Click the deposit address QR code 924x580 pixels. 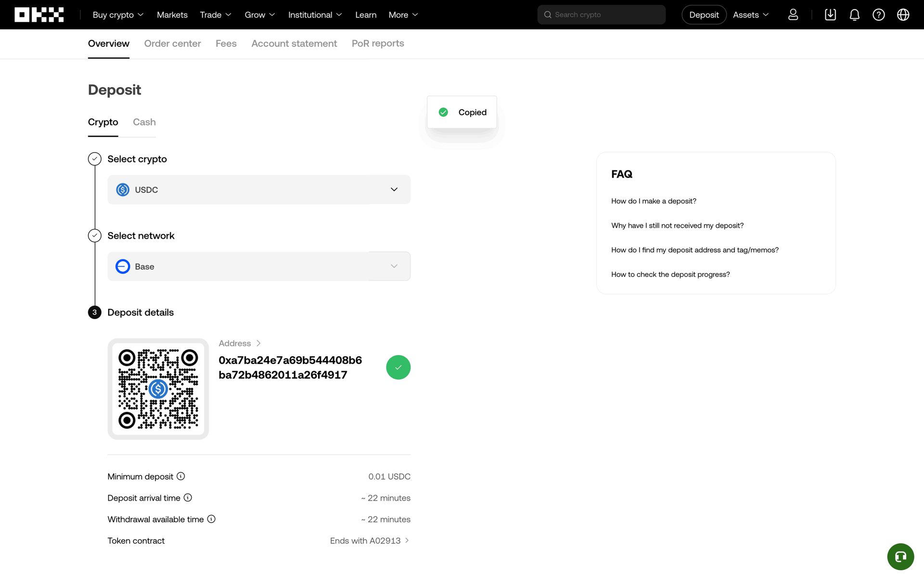point(158,389)
